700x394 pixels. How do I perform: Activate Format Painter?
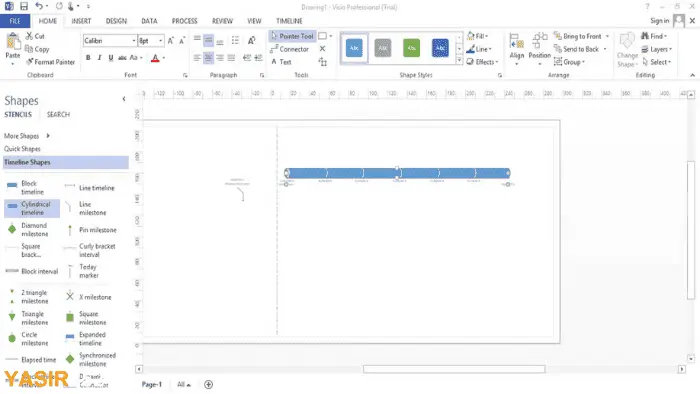pyautogui.click(x=50, y=62)
